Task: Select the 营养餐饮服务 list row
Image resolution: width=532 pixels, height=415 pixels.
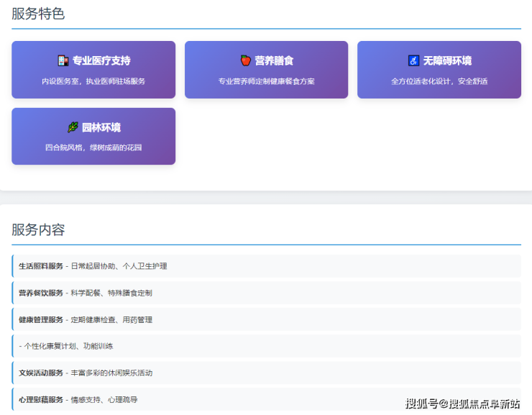Action: point(266,293)
